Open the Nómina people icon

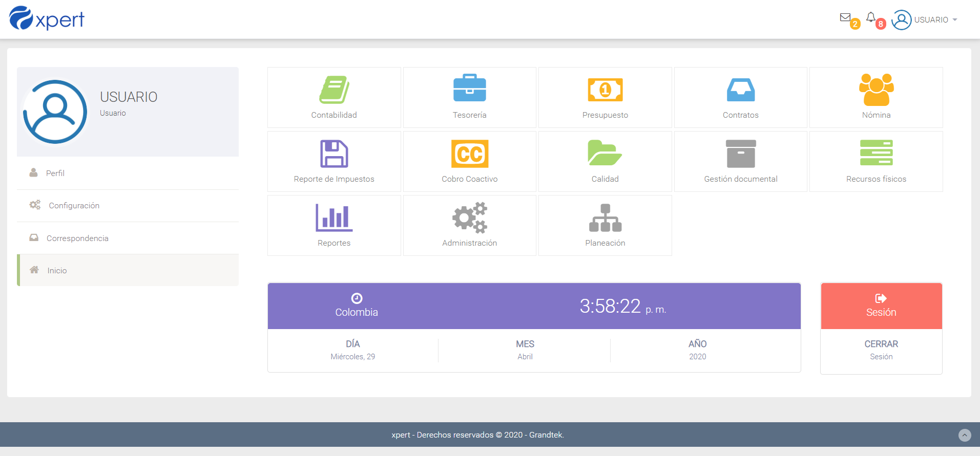[x=876, y=90]
